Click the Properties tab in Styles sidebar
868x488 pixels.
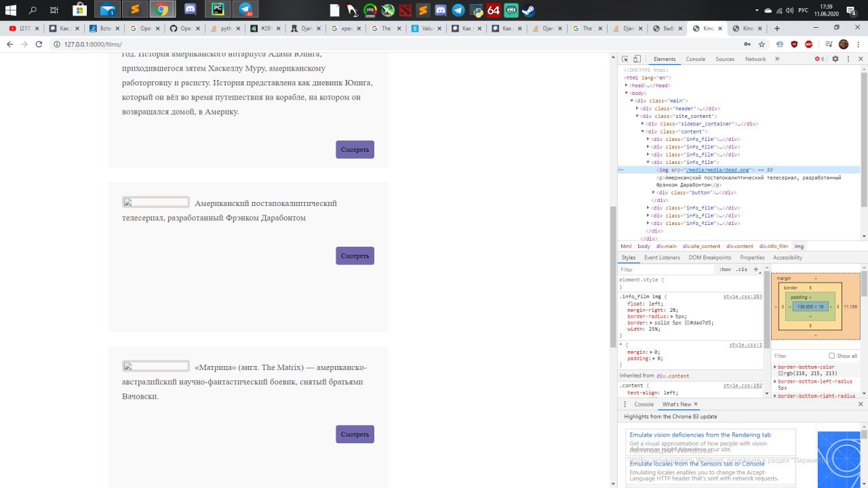click(752, 258)
